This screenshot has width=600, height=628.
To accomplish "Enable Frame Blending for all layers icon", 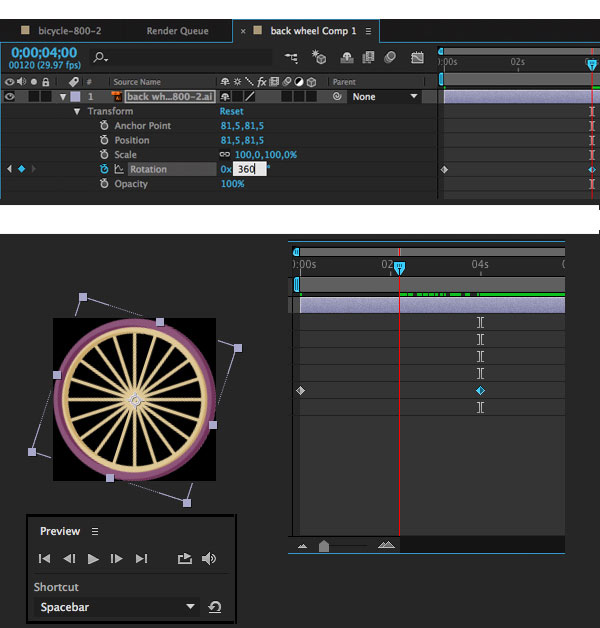I will (x=368, y=57).
